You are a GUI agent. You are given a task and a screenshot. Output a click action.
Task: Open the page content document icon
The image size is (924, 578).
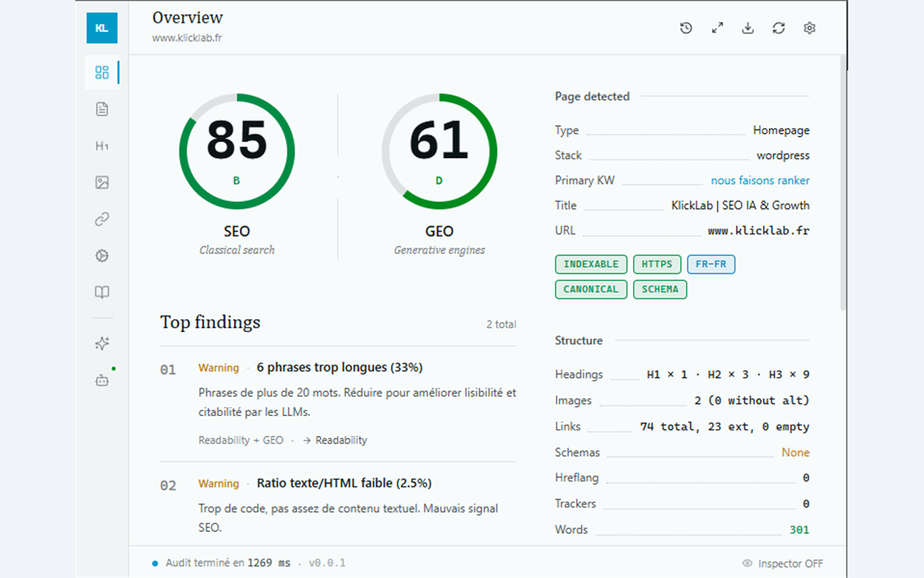(102, 109)
